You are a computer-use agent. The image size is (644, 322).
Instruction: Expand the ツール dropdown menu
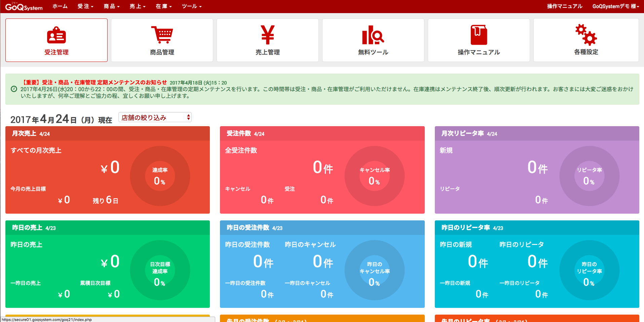click(192, 6)
